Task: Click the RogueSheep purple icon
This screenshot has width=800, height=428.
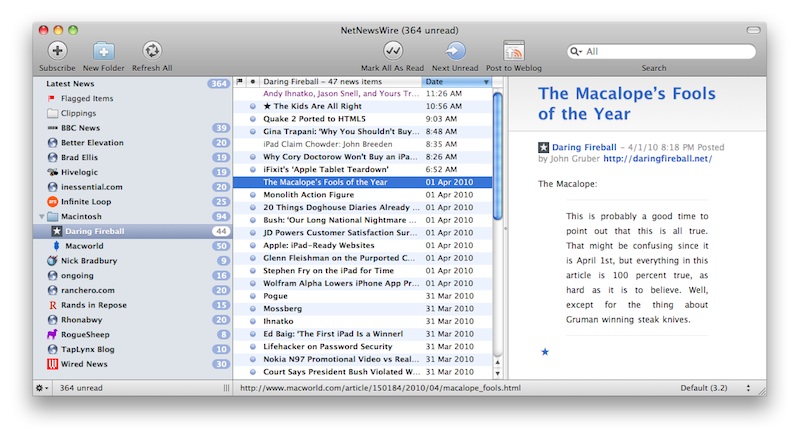Action: pyautogui.click(x=52, y=335)
